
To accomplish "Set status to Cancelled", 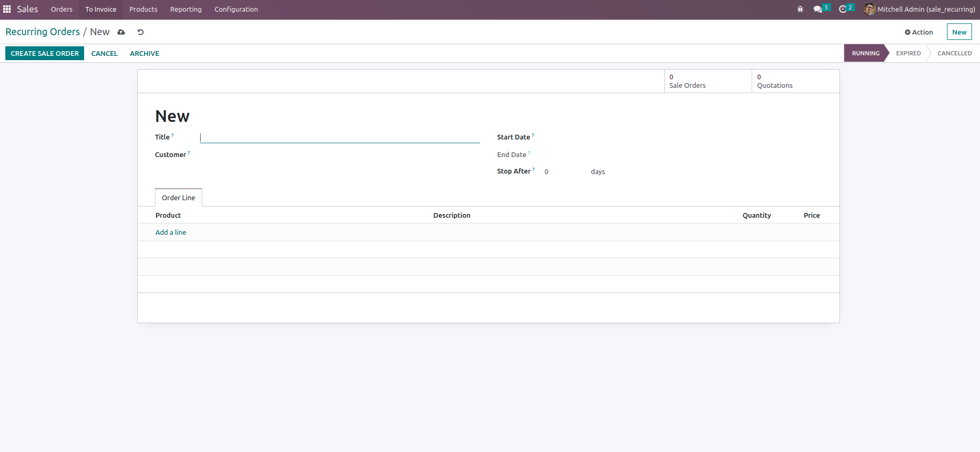I will [954, 53].
